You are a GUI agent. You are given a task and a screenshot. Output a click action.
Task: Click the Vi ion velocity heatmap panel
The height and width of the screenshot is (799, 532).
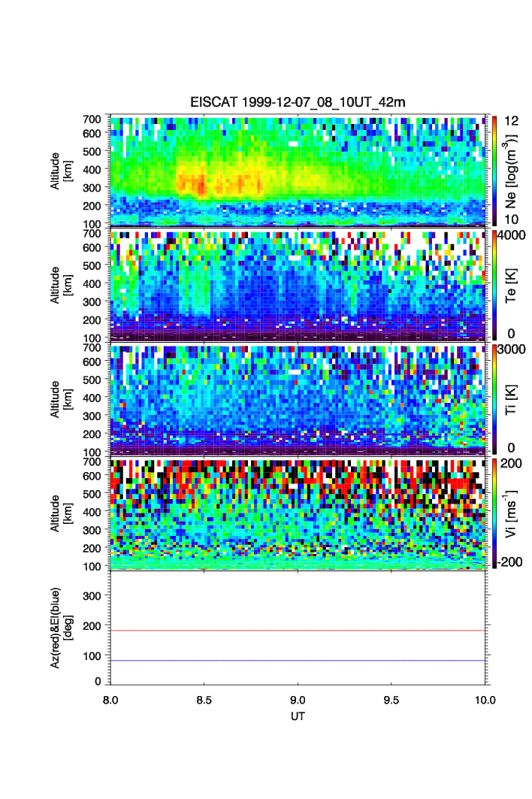[x=299, y=514]
